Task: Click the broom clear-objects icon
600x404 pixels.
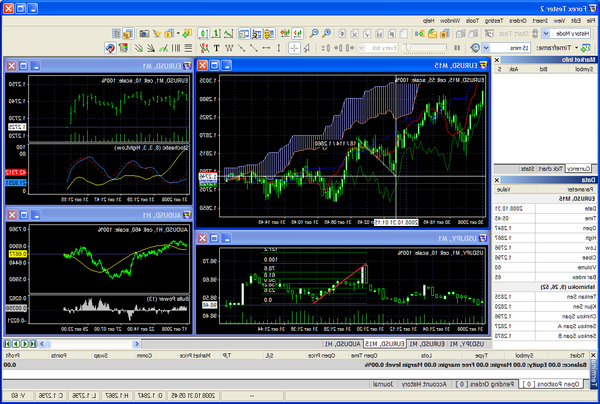Action: point(157,33)
